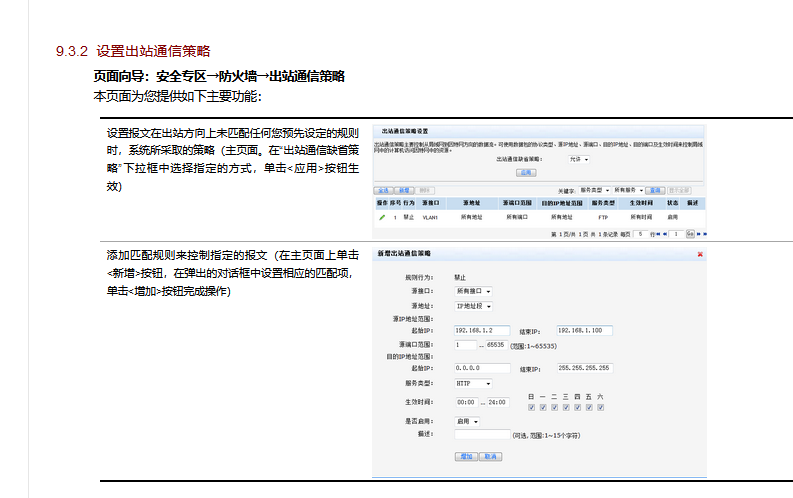This screenshot has height=498, width=793.
Task: Click the 目的IP地址范围 column header
Action: click(562, 203)
